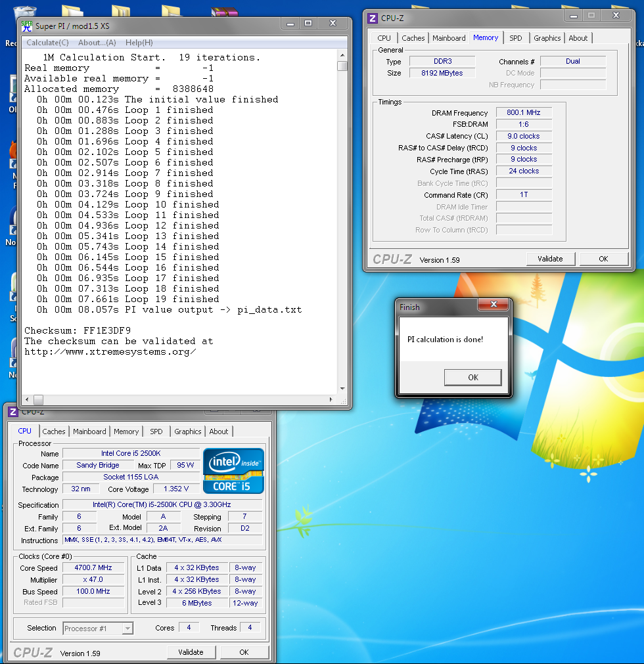Switch to Graphics tab in the upper CPU-Z window
The image size is (644, 664).
pos(547,38)
